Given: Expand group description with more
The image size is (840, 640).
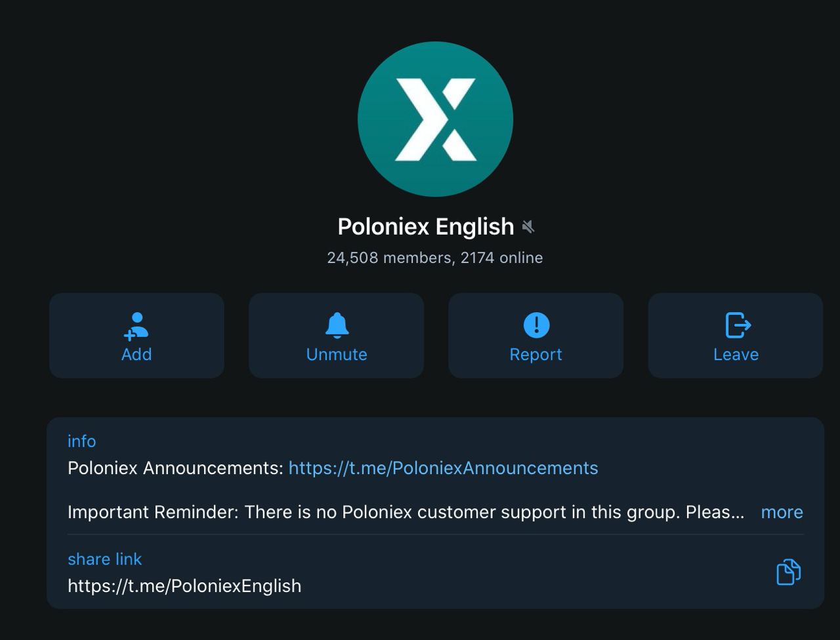Looking at the screenshot, I should (782, 512).
